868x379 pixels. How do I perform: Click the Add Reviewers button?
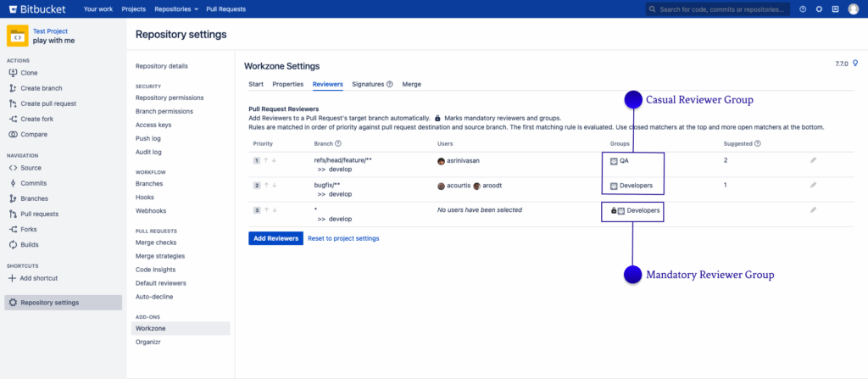[x=275, y=238]
